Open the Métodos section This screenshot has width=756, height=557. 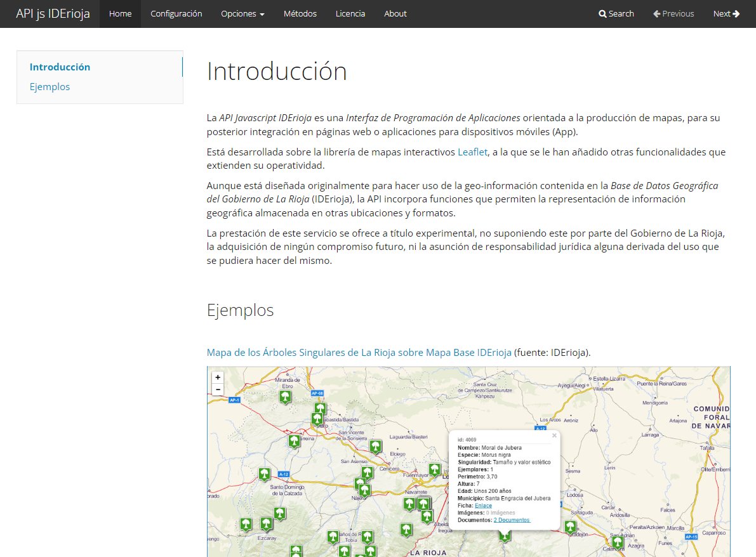click(x=300, y=13)
